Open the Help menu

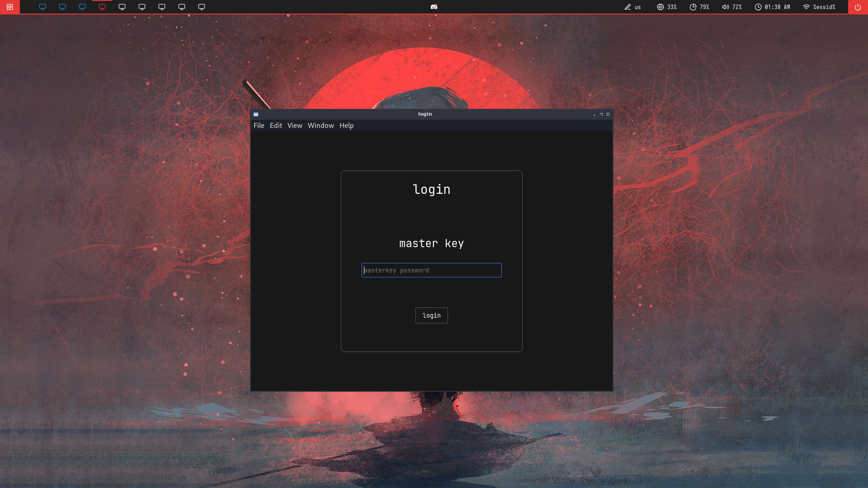(346, 126)
